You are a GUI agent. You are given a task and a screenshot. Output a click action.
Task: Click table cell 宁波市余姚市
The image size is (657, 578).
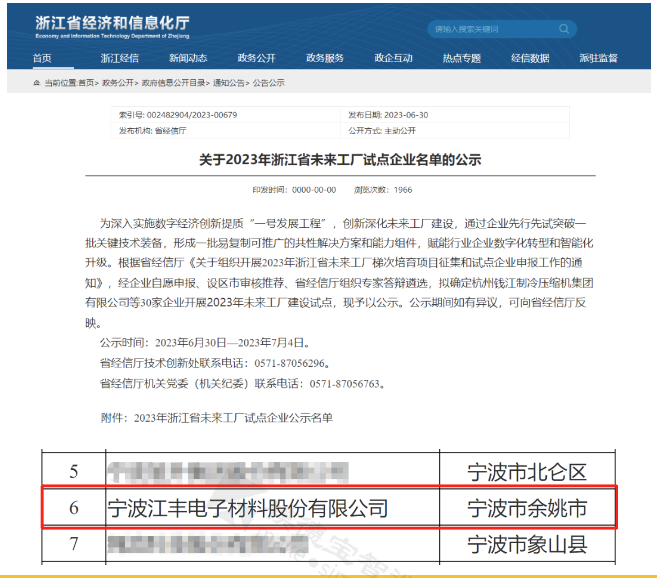[x=527, y=508]
